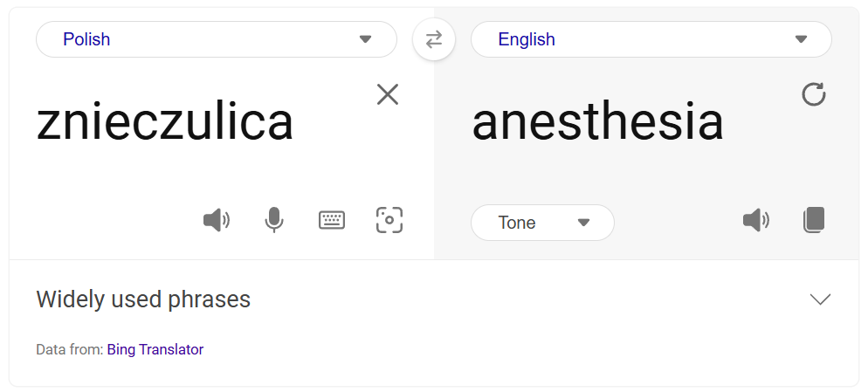Open the Polish source language dropdown

216,39
